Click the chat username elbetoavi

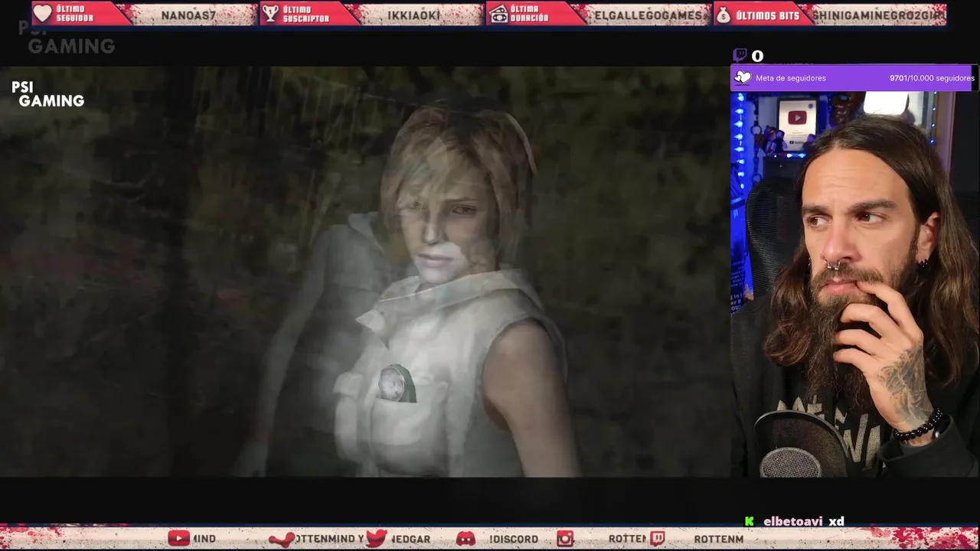click(x=792, y=521)
